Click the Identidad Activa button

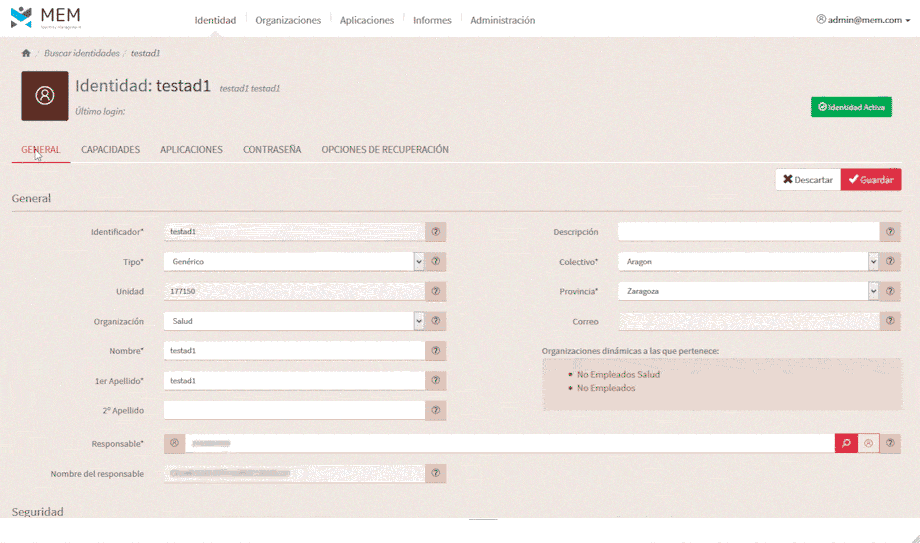click(851, 107)
